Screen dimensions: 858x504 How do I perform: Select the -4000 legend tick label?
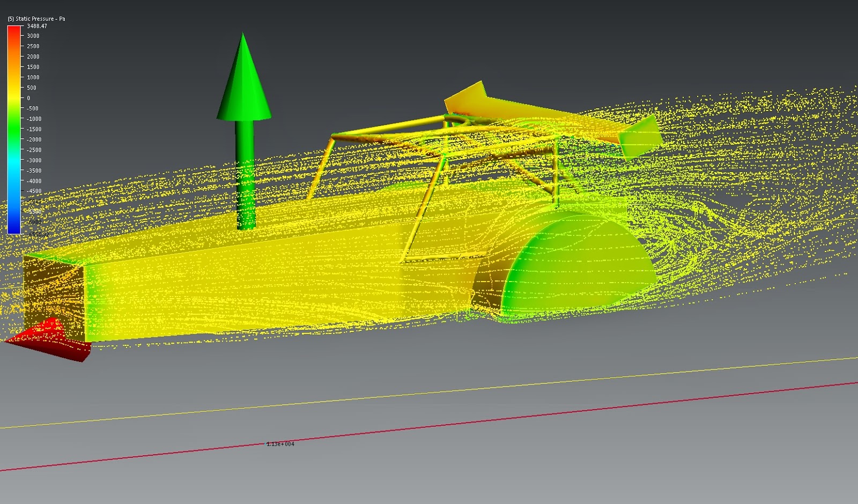tap(34, 181)
